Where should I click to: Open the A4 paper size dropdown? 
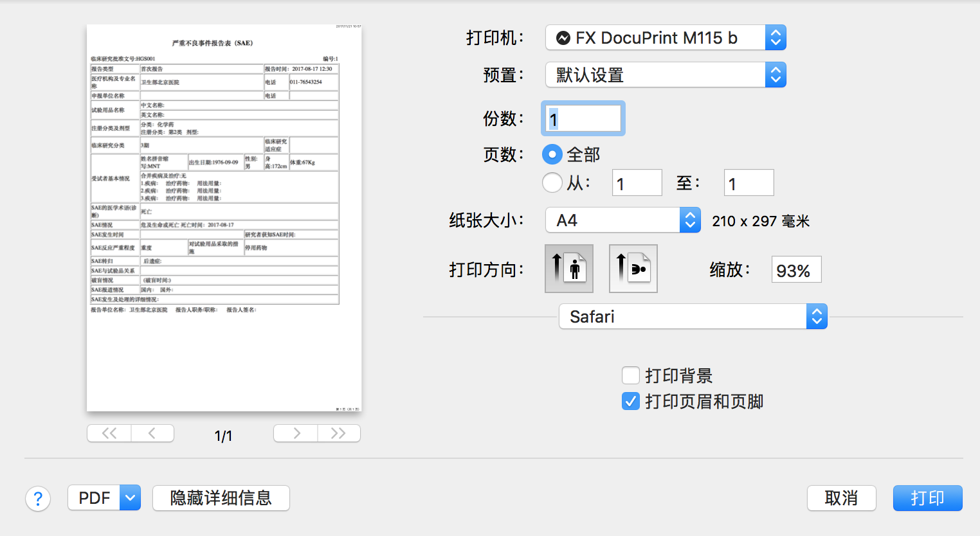pos(622,220)
